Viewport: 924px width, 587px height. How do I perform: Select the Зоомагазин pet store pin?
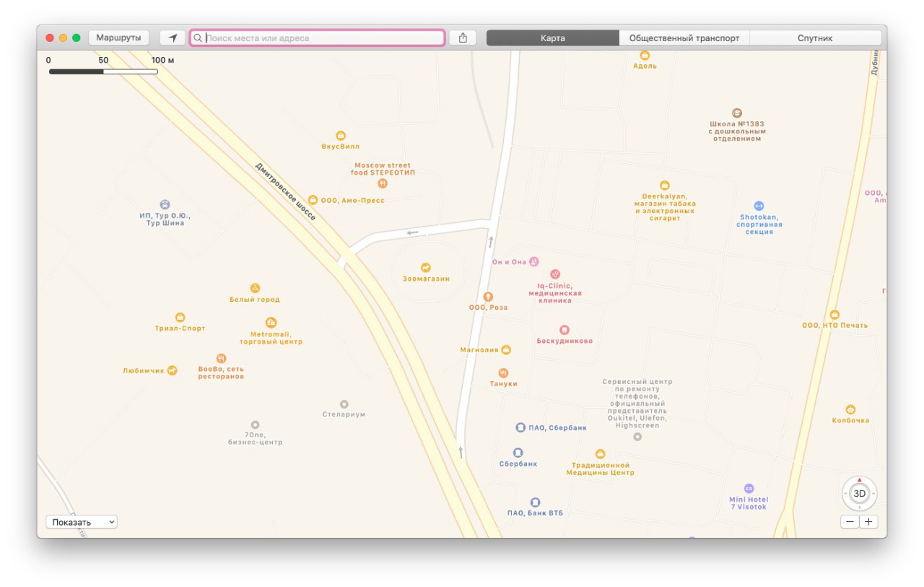point(426,268)
